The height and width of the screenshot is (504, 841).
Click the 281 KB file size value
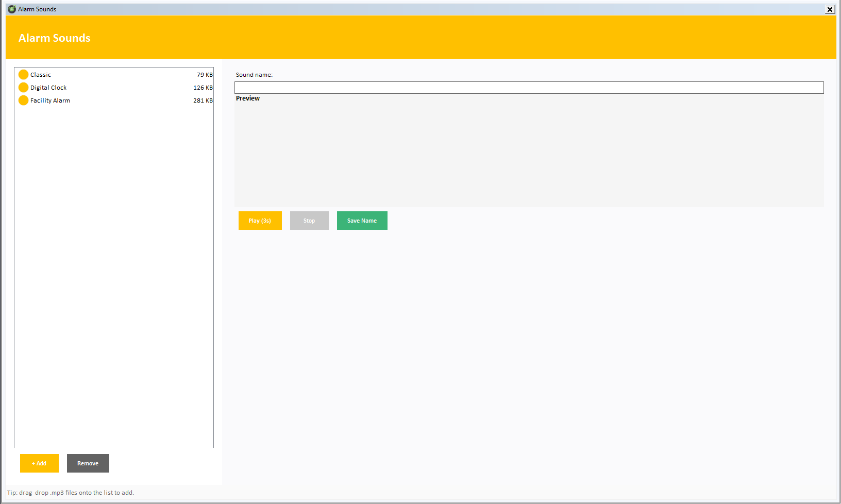[203, 100]
